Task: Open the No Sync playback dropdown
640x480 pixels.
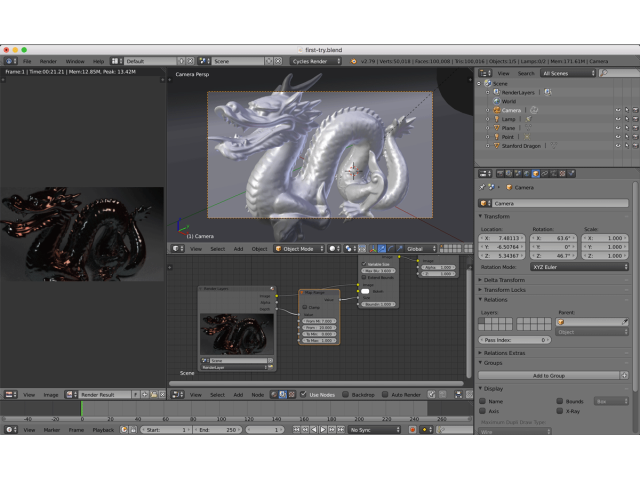Action: 374,430
